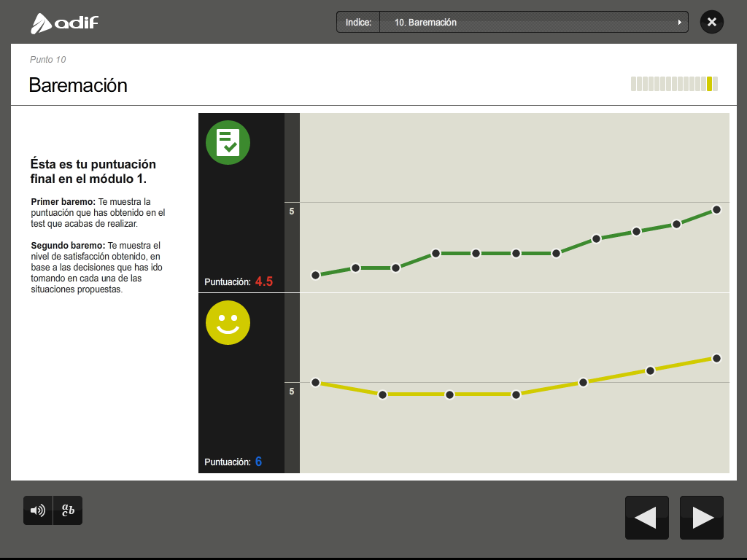The width and height of the screenshot is (747, 560).
Task: Click the Baremación page heading
Action: tap(78, 85)
